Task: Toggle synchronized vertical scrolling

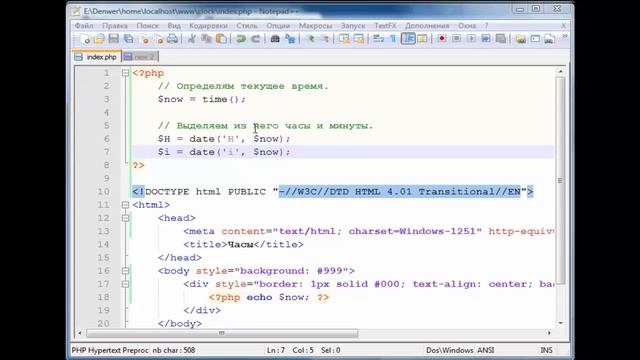Action: tap(344, 39)
